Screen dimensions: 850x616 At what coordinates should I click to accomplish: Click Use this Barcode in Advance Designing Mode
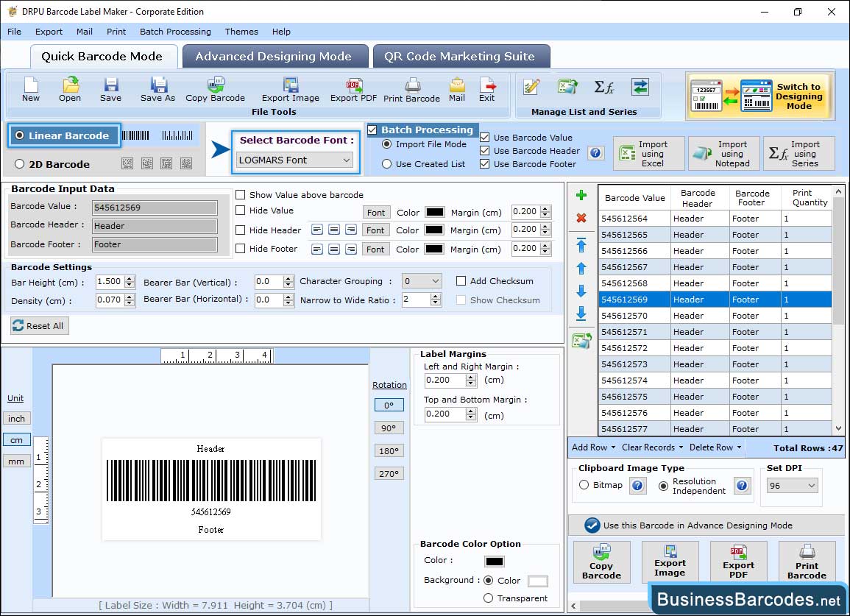point(706,525)
